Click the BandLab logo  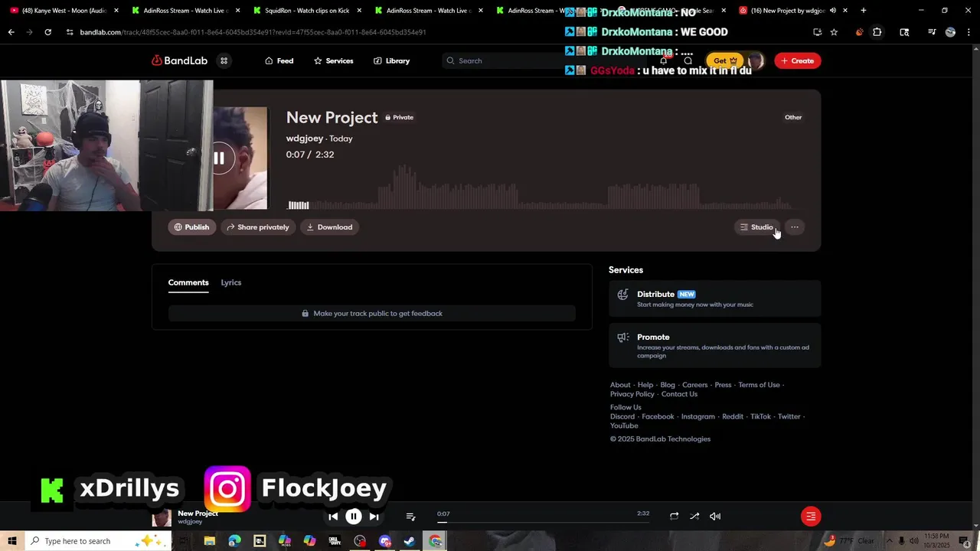point(179,60)
